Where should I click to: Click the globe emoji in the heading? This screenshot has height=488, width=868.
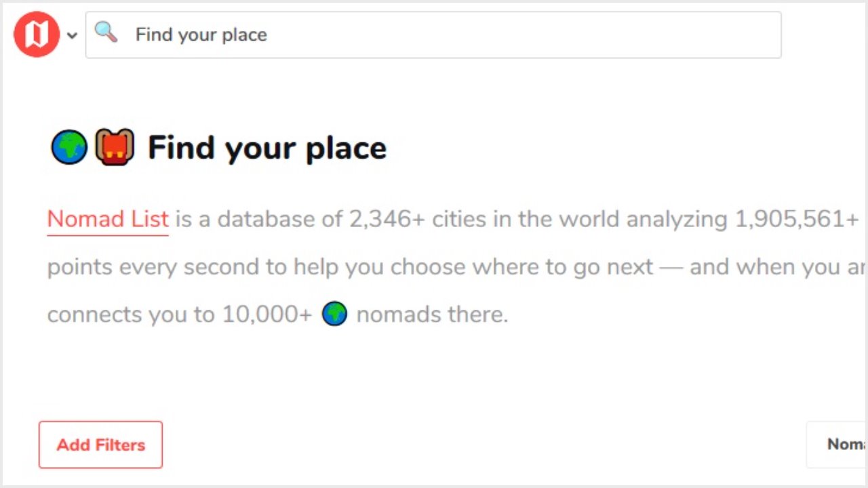tap(69, 147)
